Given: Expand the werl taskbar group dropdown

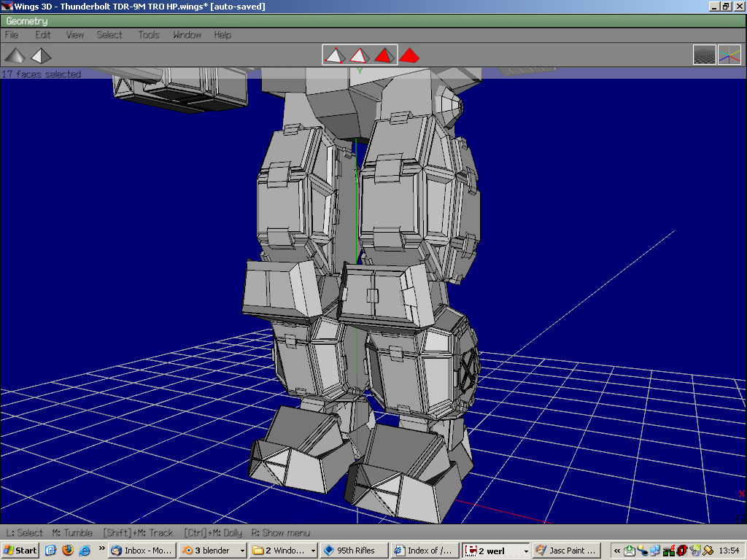Looking at the screenshot, I should click(525, 551).
